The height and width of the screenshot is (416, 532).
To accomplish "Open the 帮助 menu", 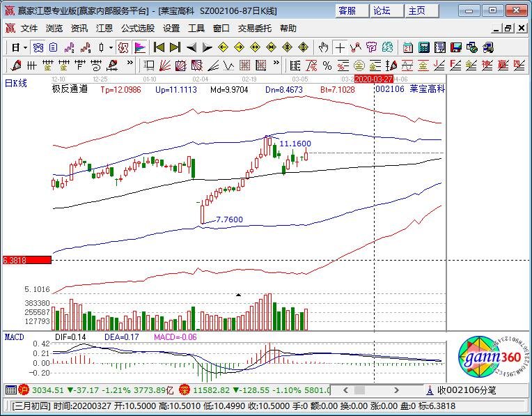I will pos(288,29).
